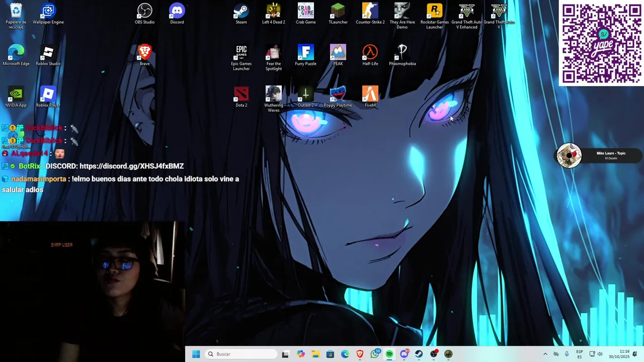This screenshot has width=644, height=362.
Task: Select the Fear the Spotlight icon
Action: coord(274,57)
